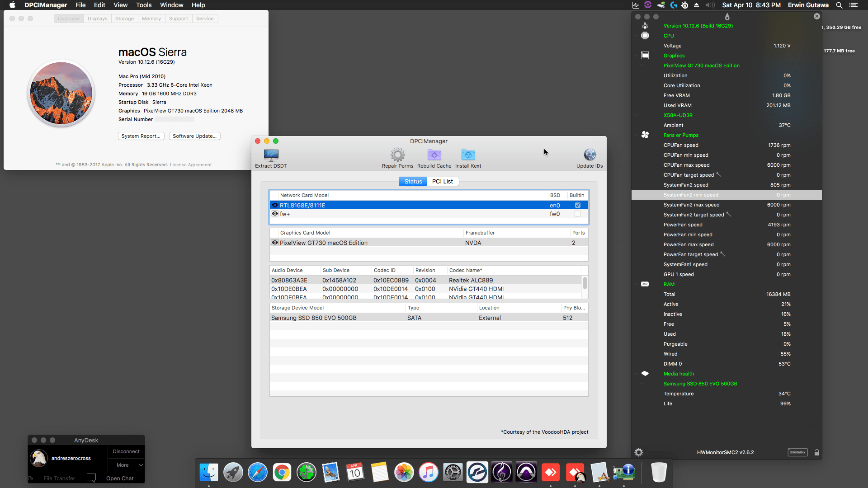Open the Window menu
The height and width of the screenshot is (488, 868).
tap(171, 5)
